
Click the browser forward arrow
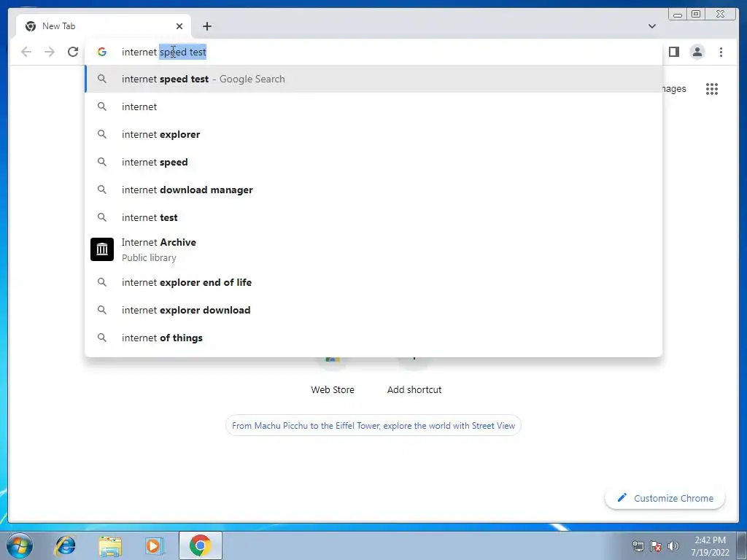pos(50,52)
